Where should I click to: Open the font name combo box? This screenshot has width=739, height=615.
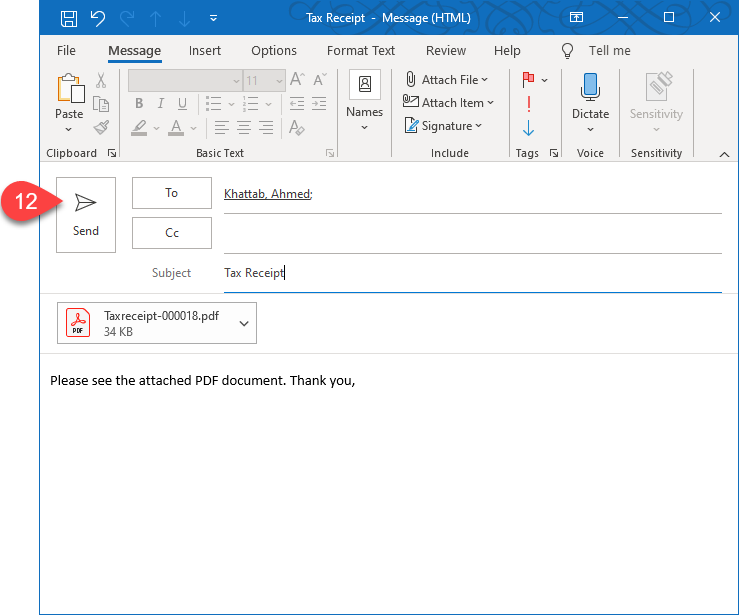click(185, 81)
